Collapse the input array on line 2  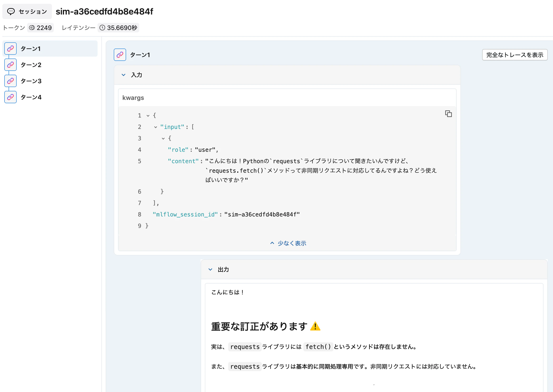[x=155, y=127]
